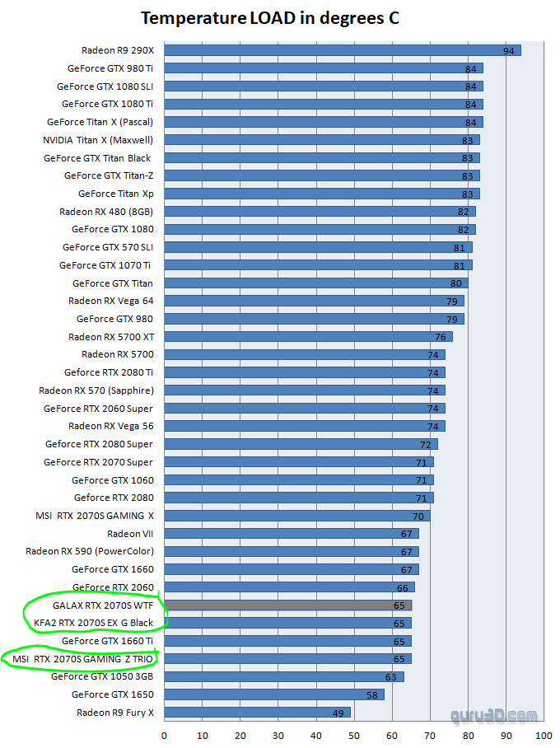Click the 'GeForce GTX 1080 Ti' label
This screenshot has height=748, width=560.
pyautogui.click(x=107, y=104)
